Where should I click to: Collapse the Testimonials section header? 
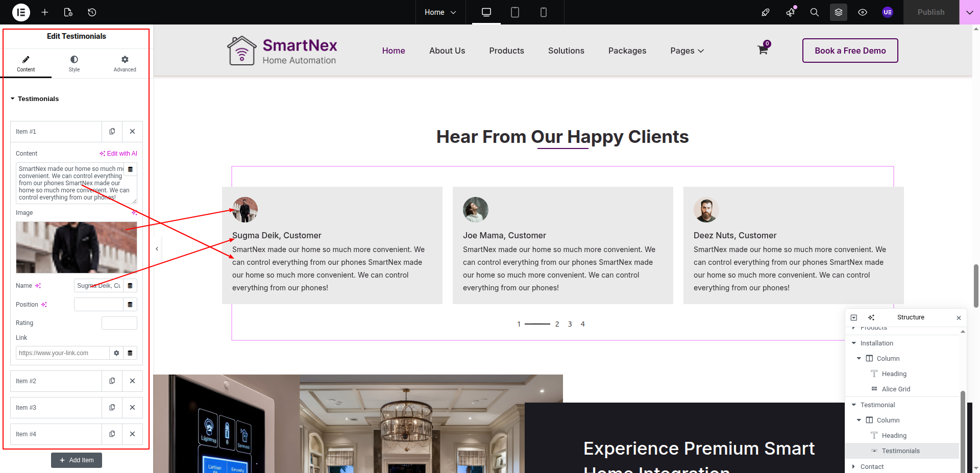point(35,99)
